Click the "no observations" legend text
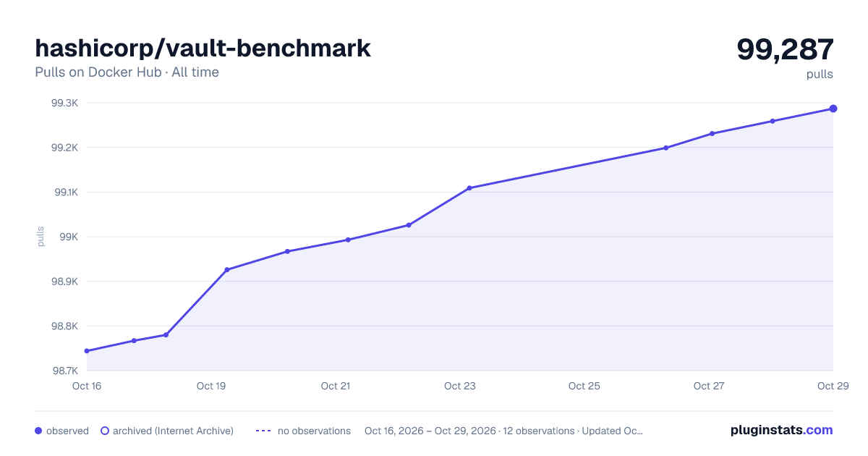This screenshot has height=456, width=868. [314, 431]
